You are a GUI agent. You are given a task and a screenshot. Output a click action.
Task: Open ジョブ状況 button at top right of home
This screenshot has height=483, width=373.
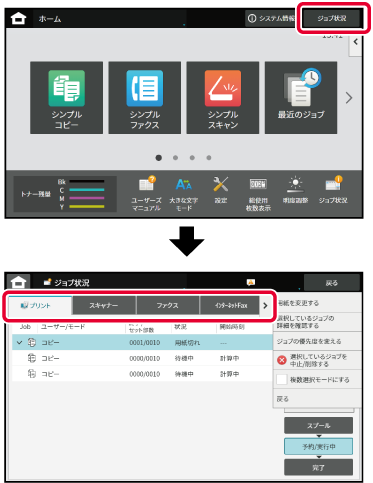point(332,18)
